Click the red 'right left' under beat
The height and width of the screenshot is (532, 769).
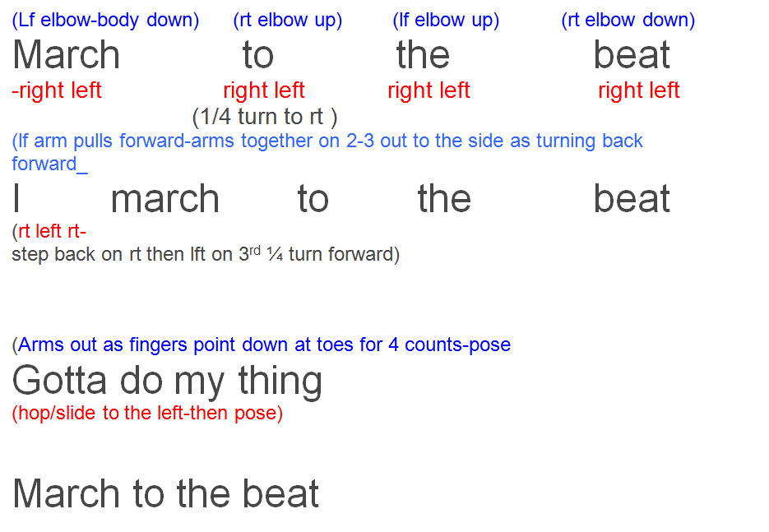pos(638,90)
